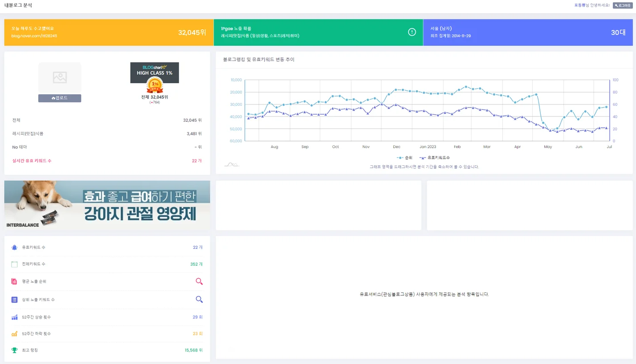Image resolution: width=636 pixels, height=364 pixels.
Task: Click the exclamation icon in the green card
Action: tap(412, 32)
